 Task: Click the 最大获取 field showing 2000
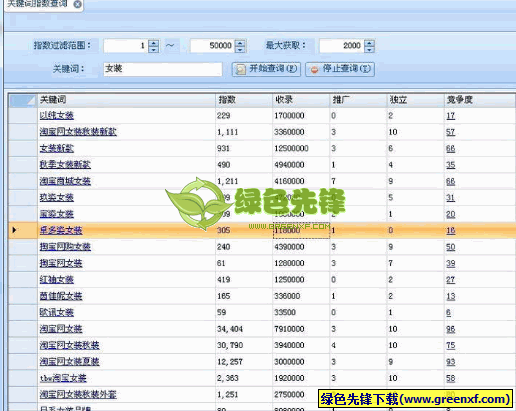pos(342,46)
